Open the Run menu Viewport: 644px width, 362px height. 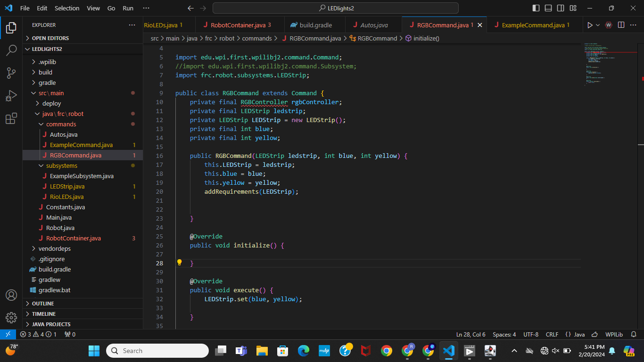click(x=128, y=8)
